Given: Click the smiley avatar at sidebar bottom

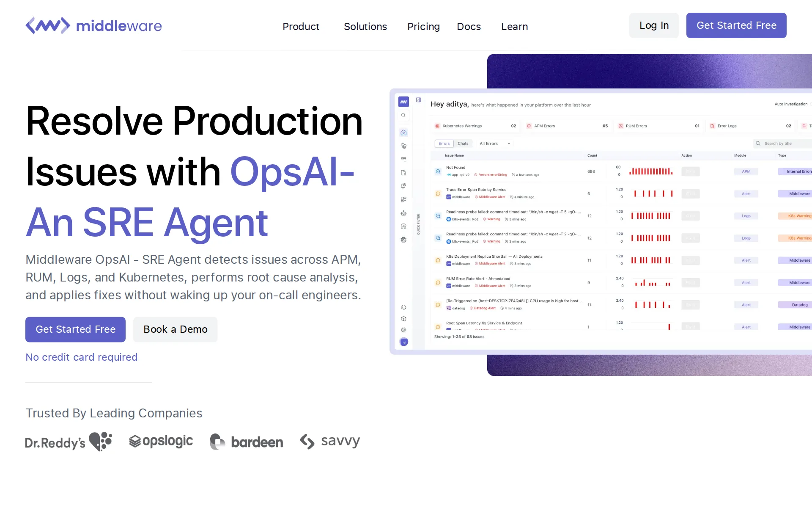Looking at the screenshot, I should [404, 342].
